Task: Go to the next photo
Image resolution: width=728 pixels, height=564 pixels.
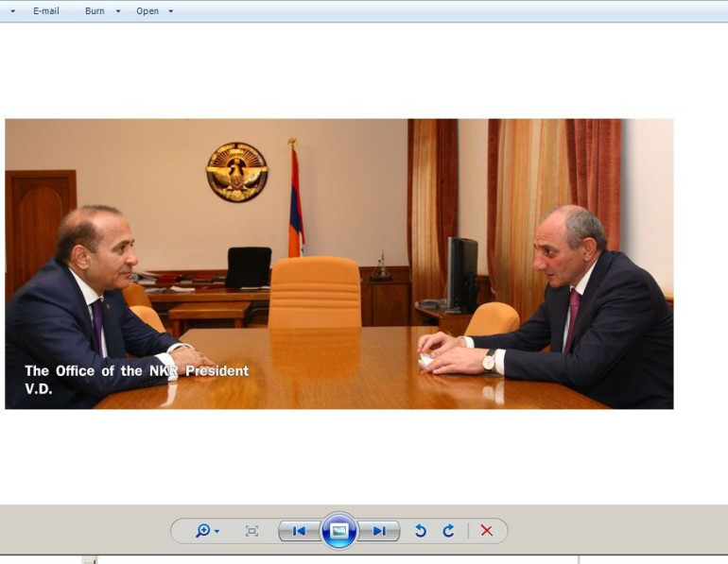Action: coord(379,531)
